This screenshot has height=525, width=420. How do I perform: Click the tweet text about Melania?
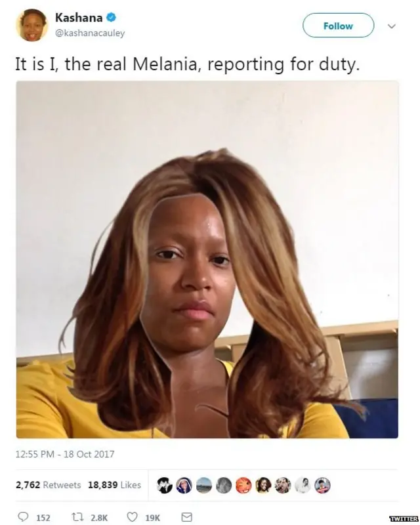188,64
